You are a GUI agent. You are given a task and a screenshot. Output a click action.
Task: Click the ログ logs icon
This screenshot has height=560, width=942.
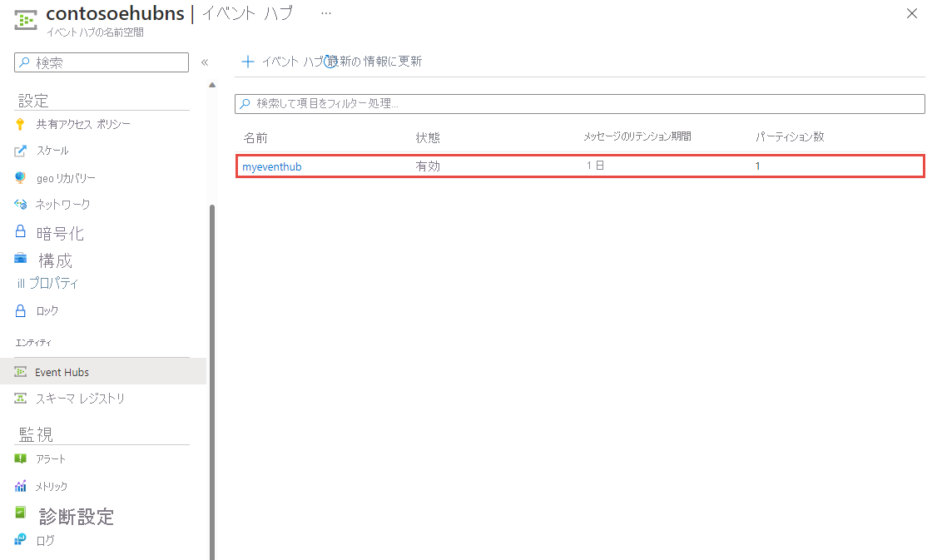21,539
